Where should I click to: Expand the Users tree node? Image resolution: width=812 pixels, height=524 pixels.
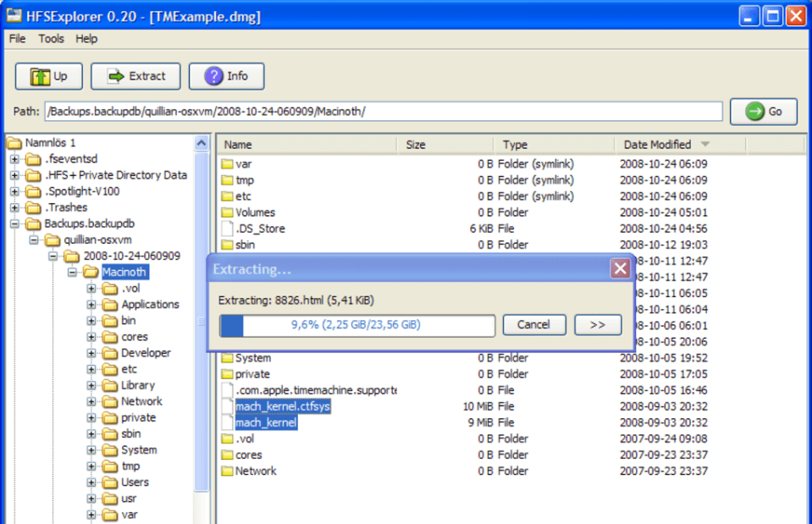91,483
